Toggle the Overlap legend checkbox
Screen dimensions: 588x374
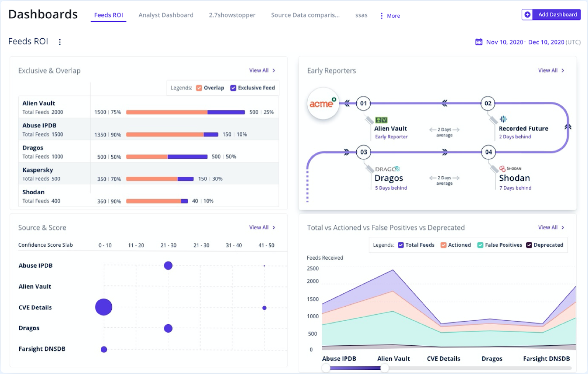tap(199, 88)
